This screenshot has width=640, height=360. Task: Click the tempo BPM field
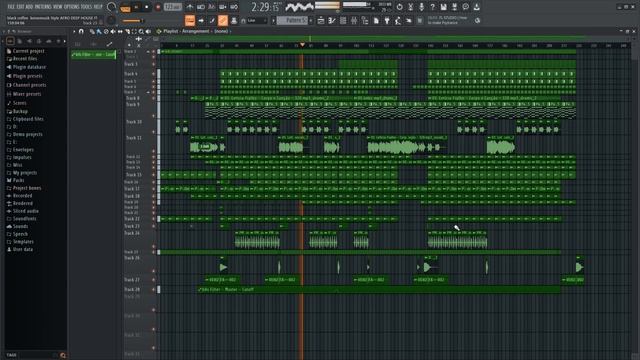coord(173,7)
